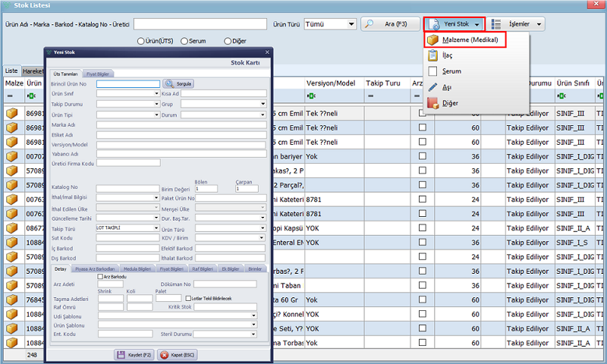Viewport: 607px width, 364px height.
Task: Click the magnifier icon on Sorgula button
Action: (169, 83)
